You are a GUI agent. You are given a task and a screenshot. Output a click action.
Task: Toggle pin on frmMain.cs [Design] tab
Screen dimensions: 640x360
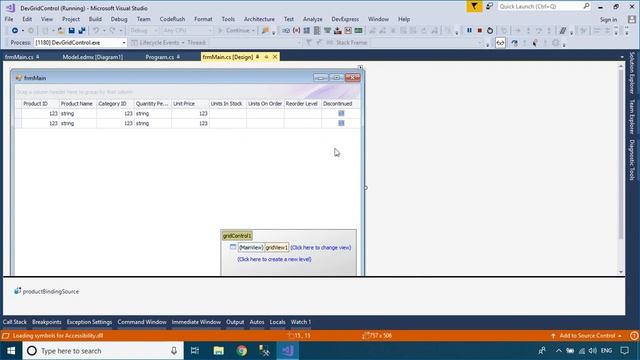click(258, 57)
